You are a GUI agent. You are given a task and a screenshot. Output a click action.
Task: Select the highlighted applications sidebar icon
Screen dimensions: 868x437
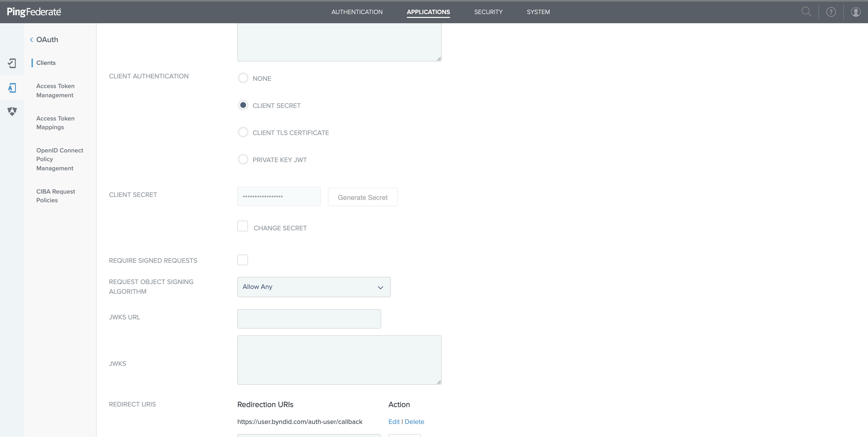point(12,88)
